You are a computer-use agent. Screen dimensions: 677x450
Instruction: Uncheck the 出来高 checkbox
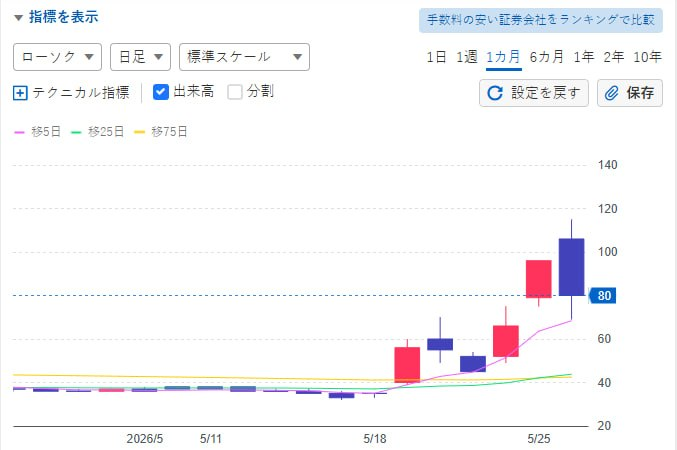tap(161, 92)
